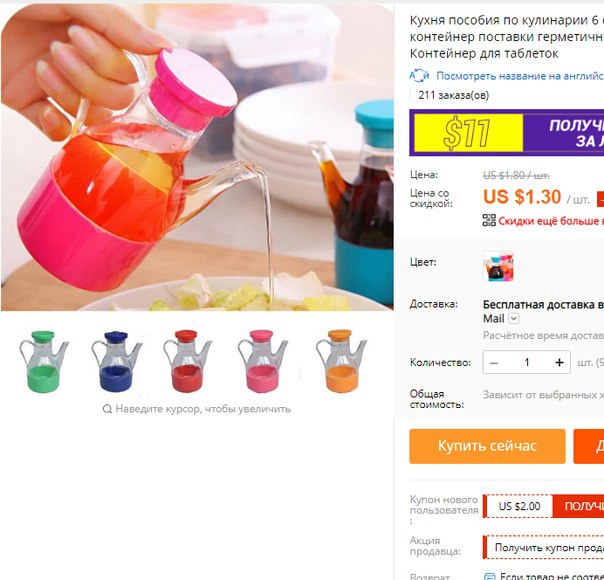Click the translate icon beside the English title link
This screenshot has width=604, height=580.
point(419,76)
